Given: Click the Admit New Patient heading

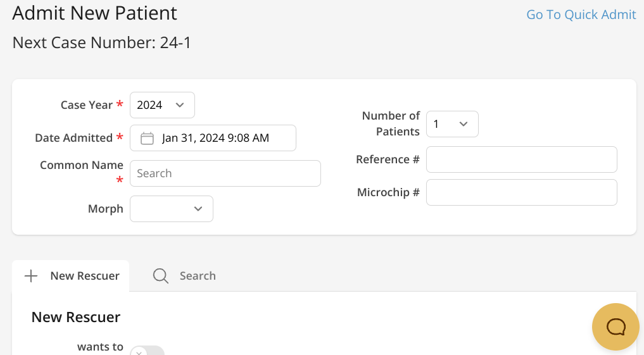Looking at the screenshot, I should tap(95, 13).
